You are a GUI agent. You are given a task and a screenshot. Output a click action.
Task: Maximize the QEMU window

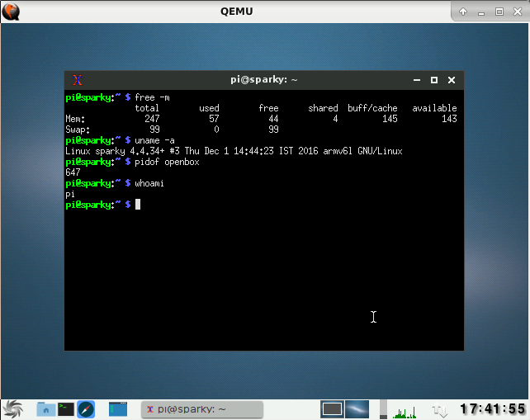pos(499,12)
